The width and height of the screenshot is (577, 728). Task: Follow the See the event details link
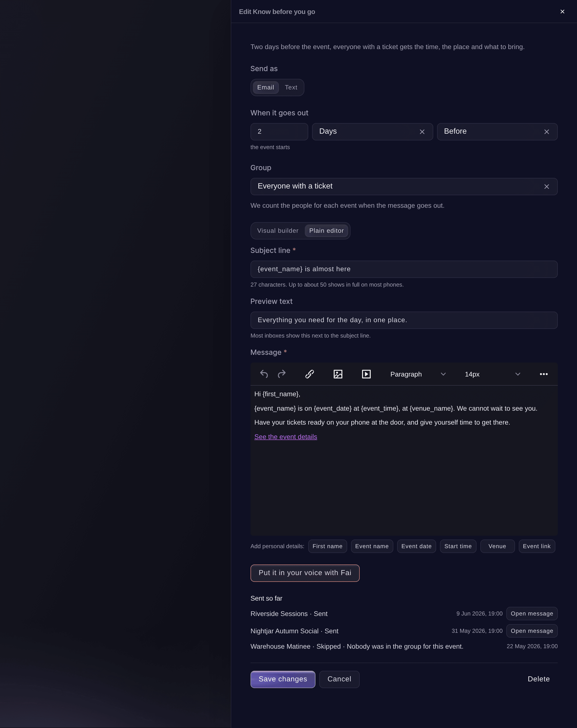coord(286,437)
